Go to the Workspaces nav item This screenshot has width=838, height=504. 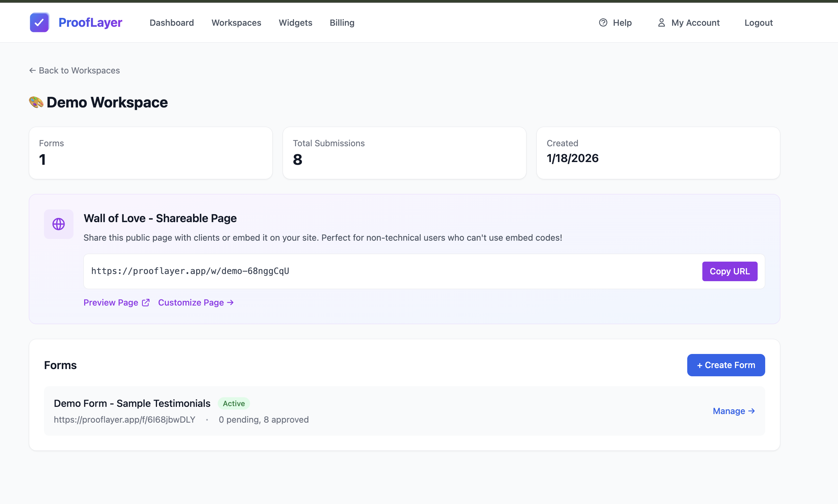tap(236, 23)
